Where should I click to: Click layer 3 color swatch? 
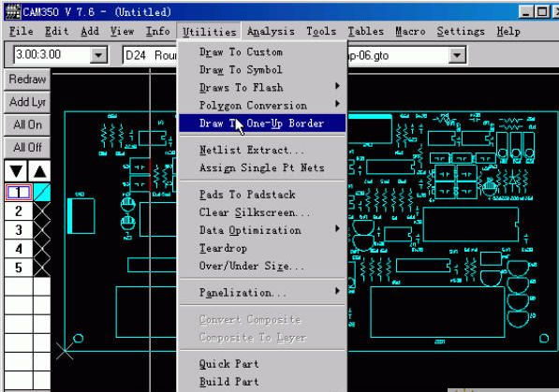42,230
